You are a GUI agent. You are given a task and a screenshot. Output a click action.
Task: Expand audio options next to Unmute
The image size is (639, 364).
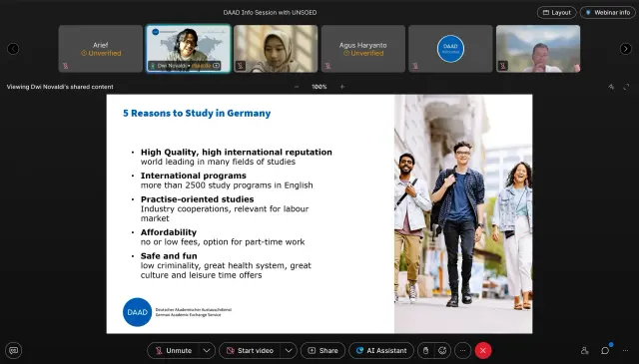(207, 351)
